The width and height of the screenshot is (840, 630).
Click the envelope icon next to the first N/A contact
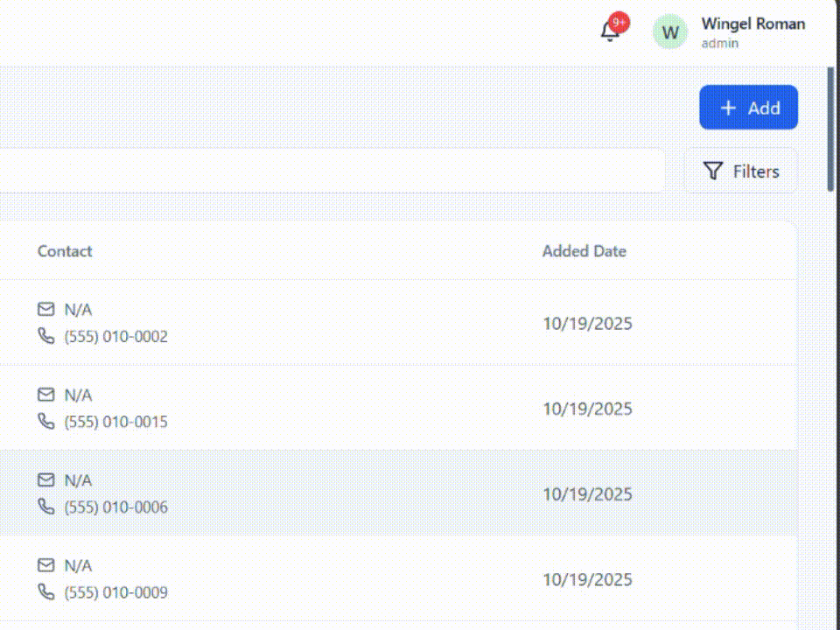coord(45,309)
